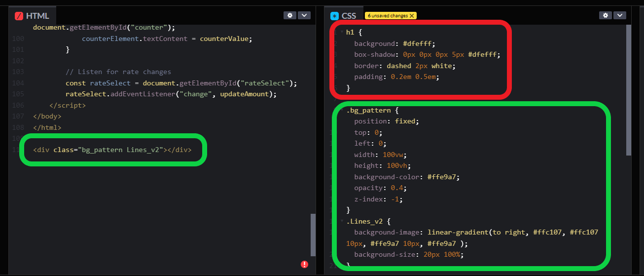Click the counterElement.textContent line

(167, 39)
